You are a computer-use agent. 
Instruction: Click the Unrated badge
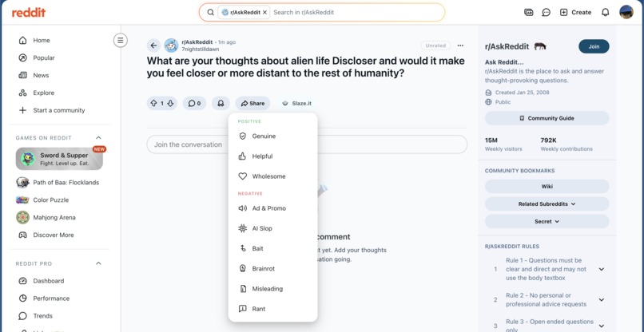(435, 45)
